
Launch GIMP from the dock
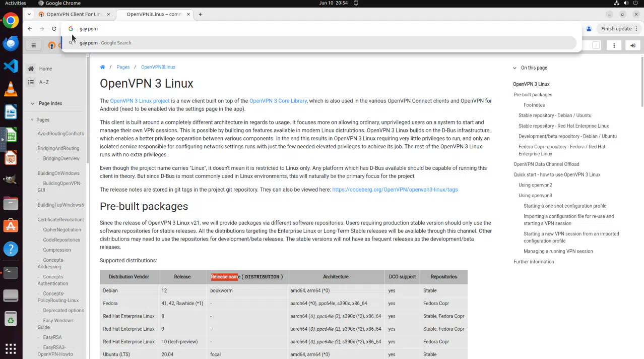[x=11, y=180]
